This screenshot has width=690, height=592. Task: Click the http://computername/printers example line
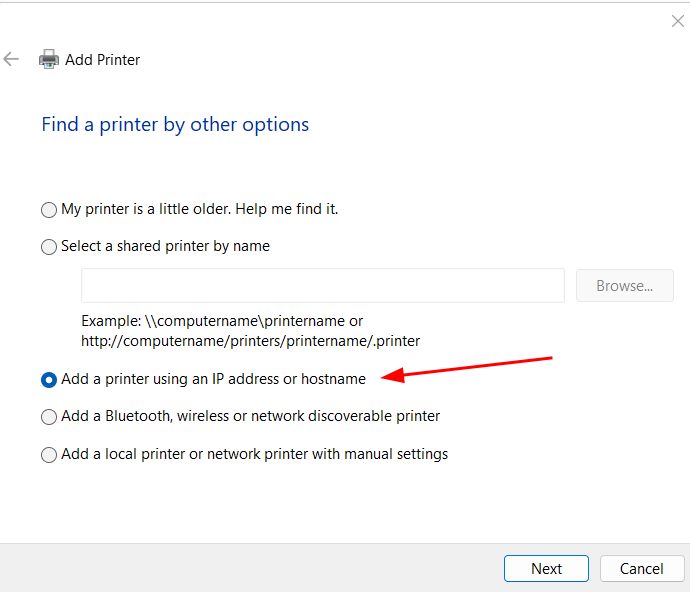(250, 341)
